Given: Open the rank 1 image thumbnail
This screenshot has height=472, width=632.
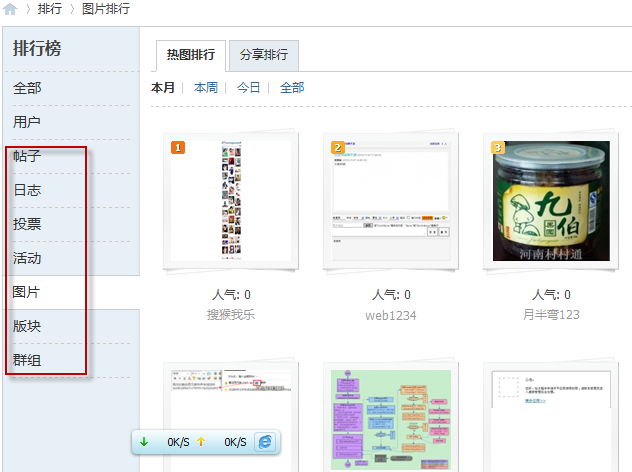Looking at the screenshot, I should [231, 201].
